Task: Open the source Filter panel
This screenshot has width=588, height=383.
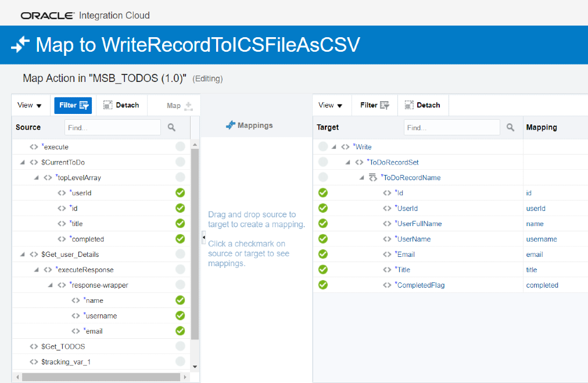Action: tap(73, 105)
